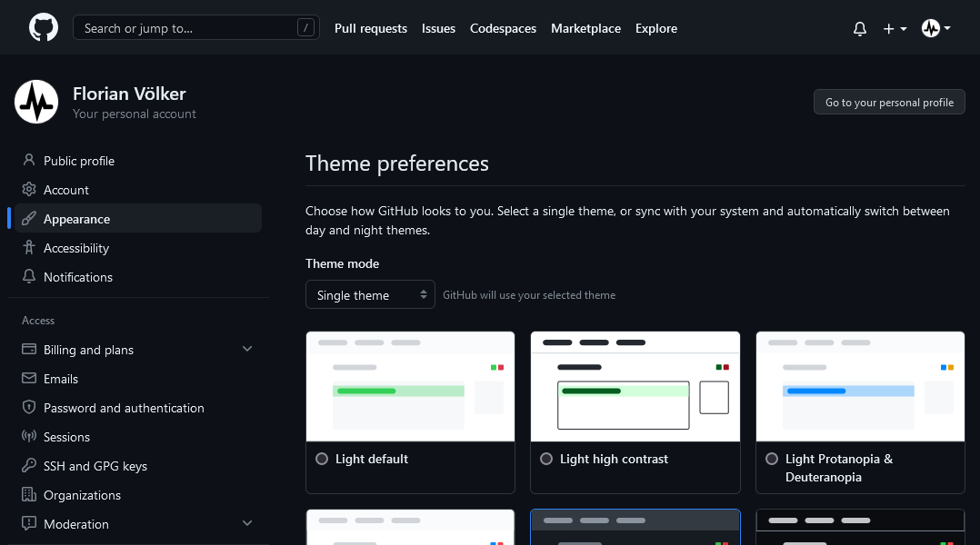The height and width of the screenshot is (545, 980).
Task: Click the Light high contrast theme preview
Action: point(635,386)
